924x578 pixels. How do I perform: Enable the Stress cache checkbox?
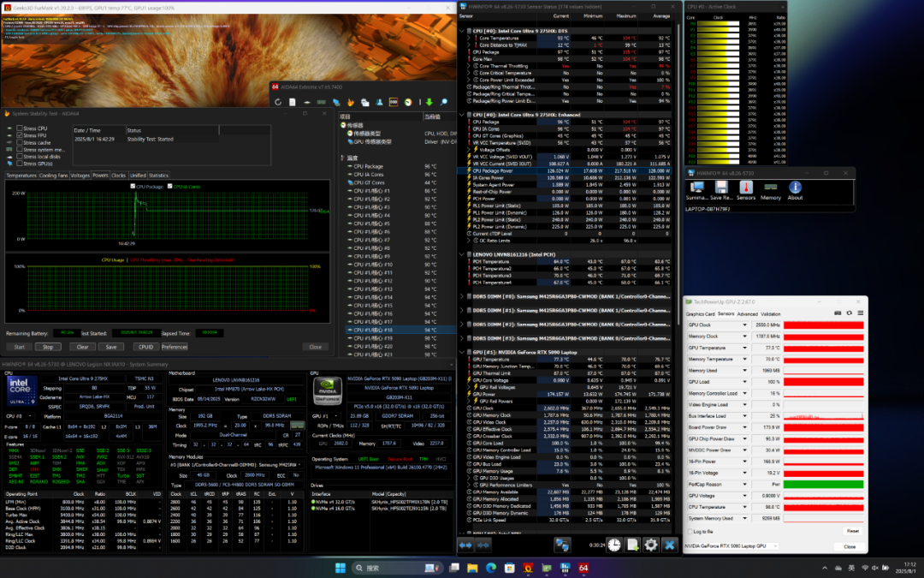[20, 142]
